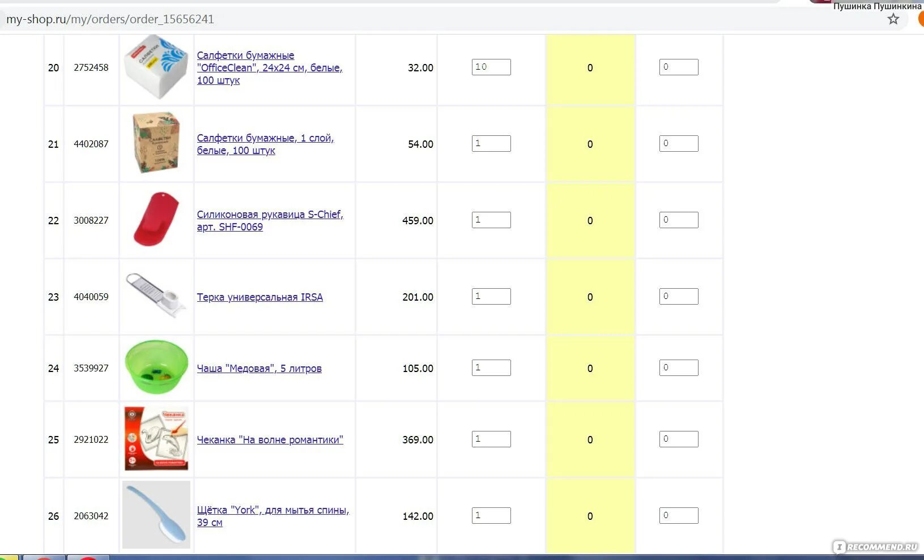Image resolution: width=924 pixels, height=560 pixels.
Task: Click quantity field showing 10 in row 20
Action: tap(491, 67)
